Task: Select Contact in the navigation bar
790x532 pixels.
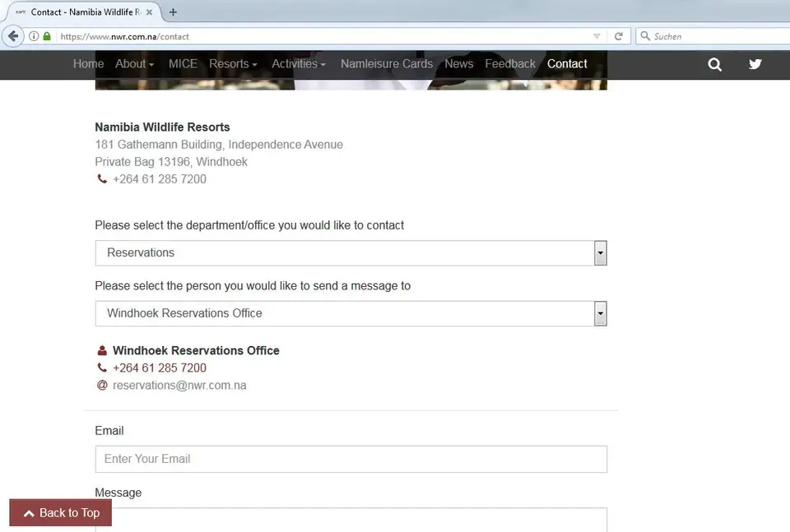Action: pyautogui.click(x=567, y=64)
